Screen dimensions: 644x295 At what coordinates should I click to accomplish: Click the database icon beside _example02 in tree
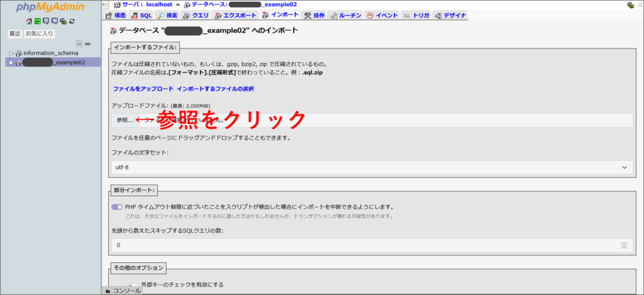click(x=19, y=62)
